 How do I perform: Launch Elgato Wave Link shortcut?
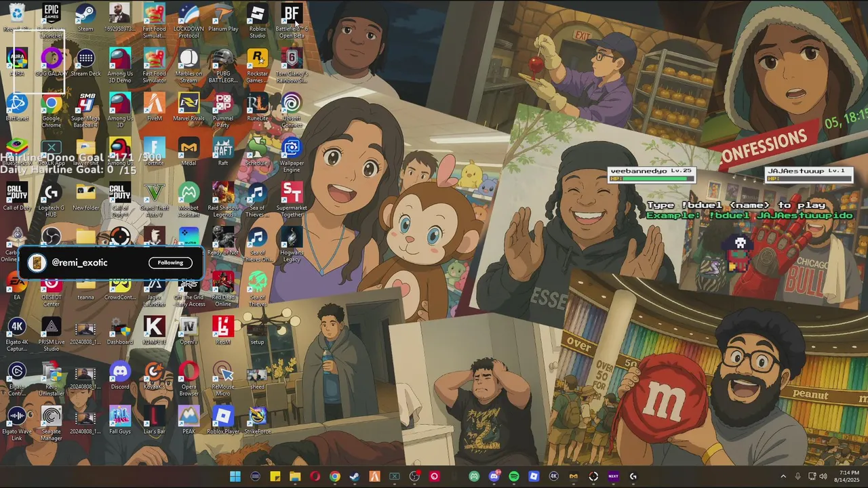pyautogui.click(x=16, y=422)
